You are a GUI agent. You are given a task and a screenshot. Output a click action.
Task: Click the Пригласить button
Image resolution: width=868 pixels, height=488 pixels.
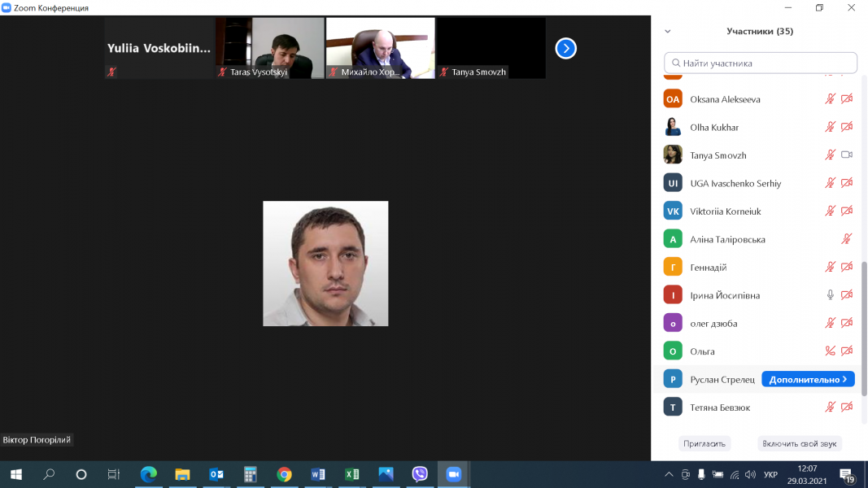(704, 444)
